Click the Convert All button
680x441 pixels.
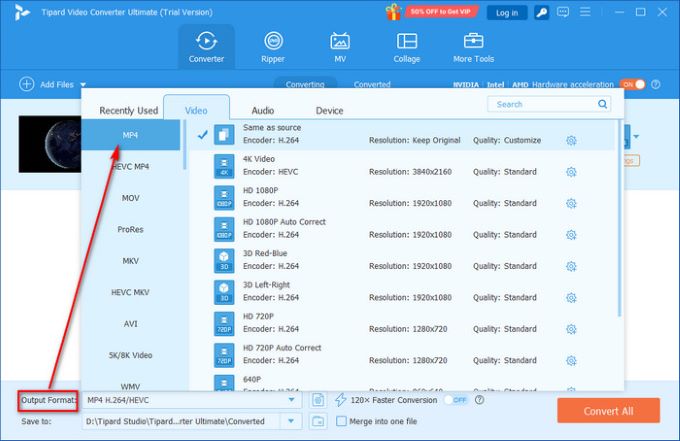click(608, 410)
